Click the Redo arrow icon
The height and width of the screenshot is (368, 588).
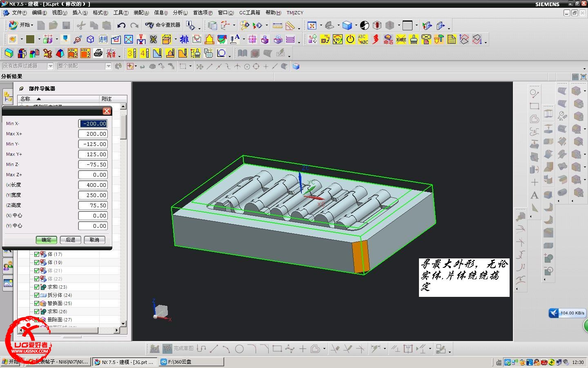[x=134, y=25]
